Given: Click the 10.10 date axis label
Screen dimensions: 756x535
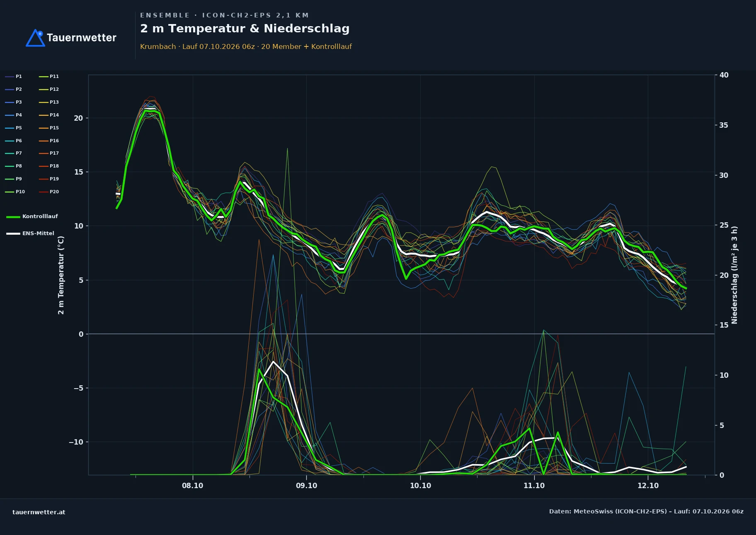Looking at the screenshot, I should tap(421, 486).
